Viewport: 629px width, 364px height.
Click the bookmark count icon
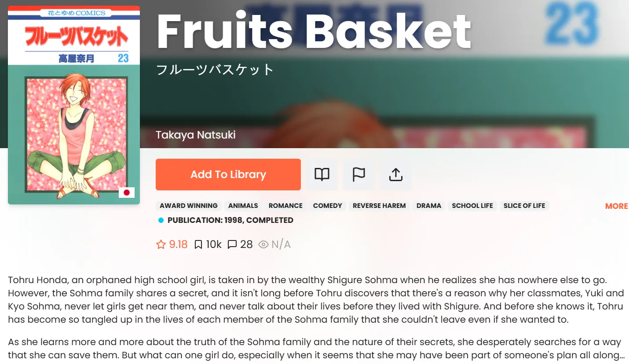[x=198, y=244]
